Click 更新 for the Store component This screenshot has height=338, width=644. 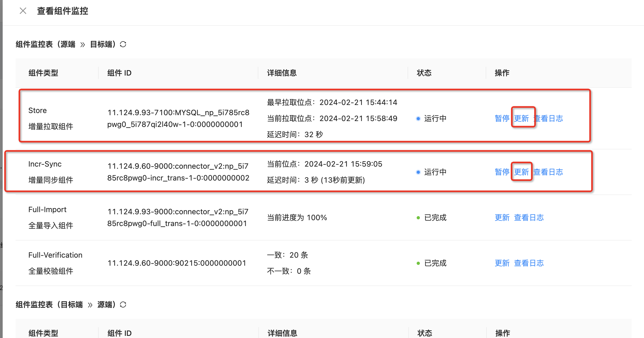pyautogui.click(x=522, y=118)
